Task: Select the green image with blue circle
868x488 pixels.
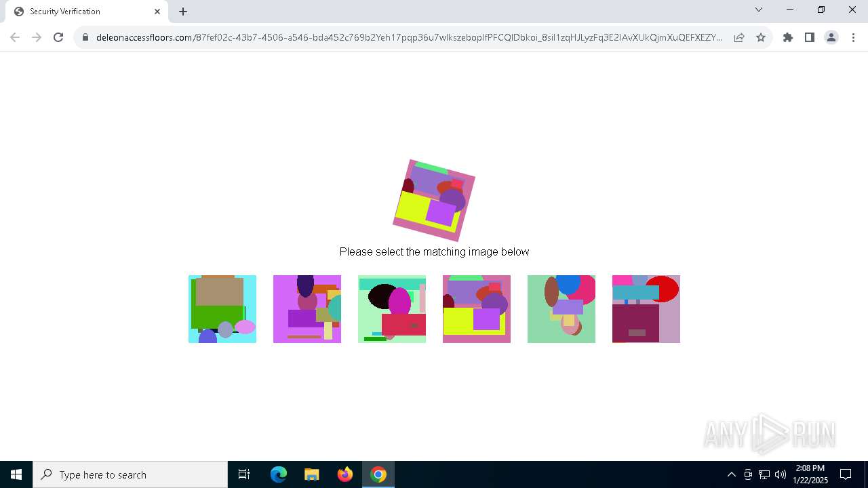Action: (561, 309)
